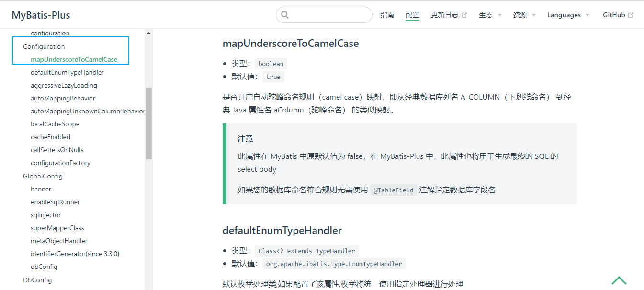Select sidebar link mapUnderscoreToCamelCase
The image size is (644, 290).
(x=74, y=59)
